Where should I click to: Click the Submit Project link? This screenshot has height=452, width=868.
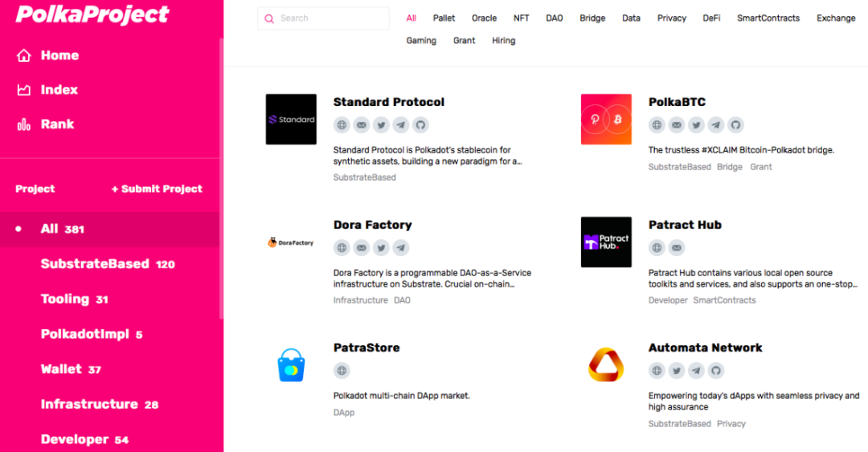pos(157,189)
